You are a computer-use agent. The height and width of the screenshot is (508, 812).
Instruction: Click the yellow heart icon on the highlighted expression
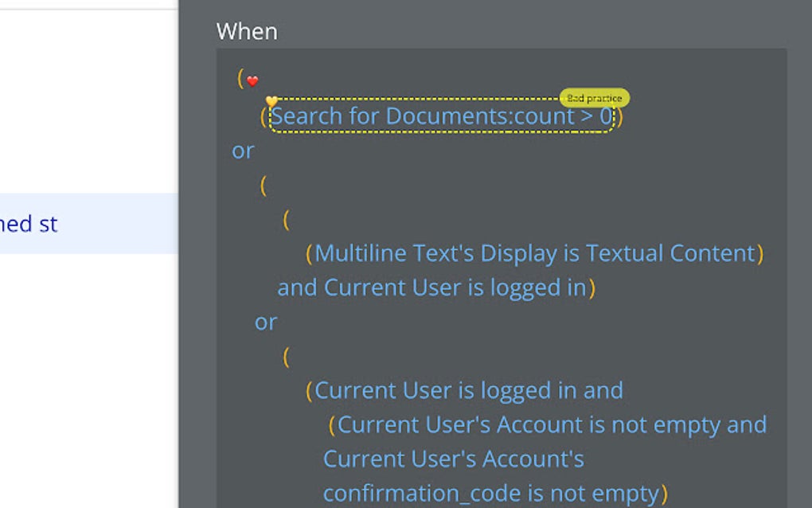tap(271, 101)
